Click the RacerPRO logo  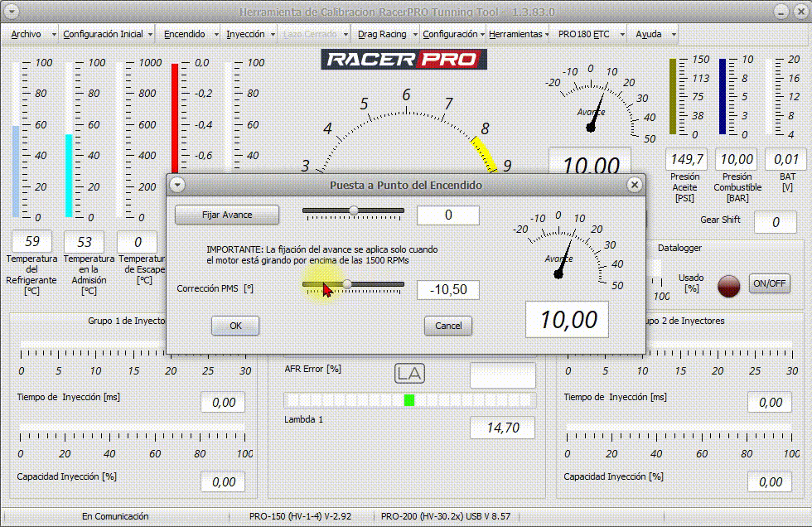[x=404, y=60]
